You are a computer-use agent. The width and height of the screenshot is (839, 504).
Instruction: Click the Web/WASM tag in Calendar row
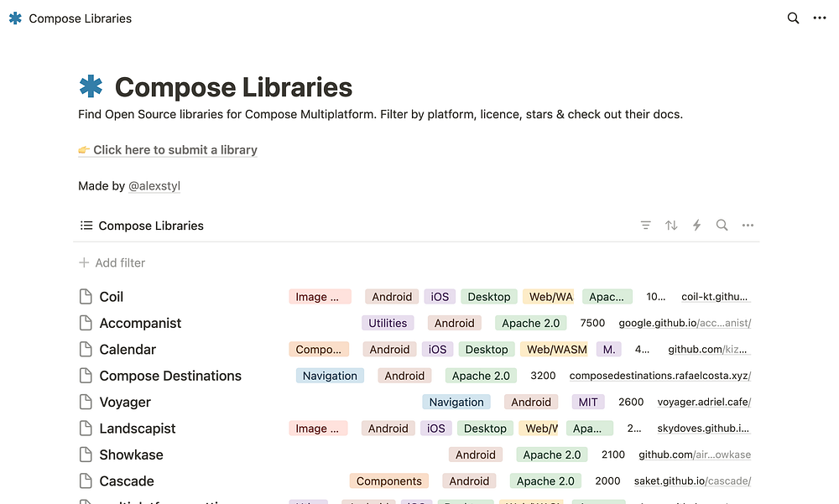pos(554,349)
